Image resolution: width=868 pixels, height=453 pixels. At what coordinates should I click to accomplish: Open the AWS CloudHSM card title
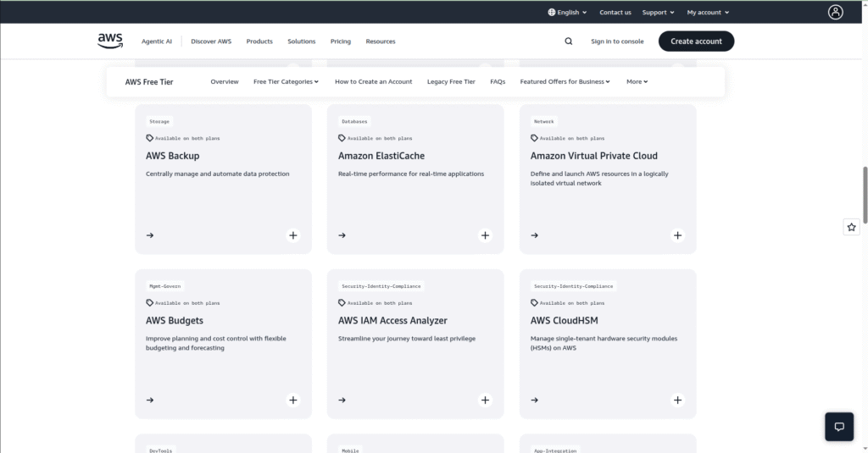564,320
